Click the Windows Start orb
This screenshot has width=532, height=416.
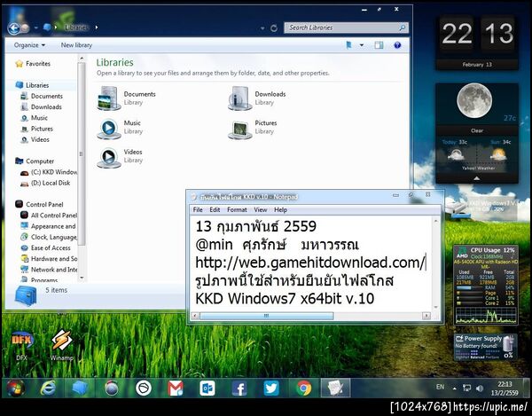click(15, 388)
